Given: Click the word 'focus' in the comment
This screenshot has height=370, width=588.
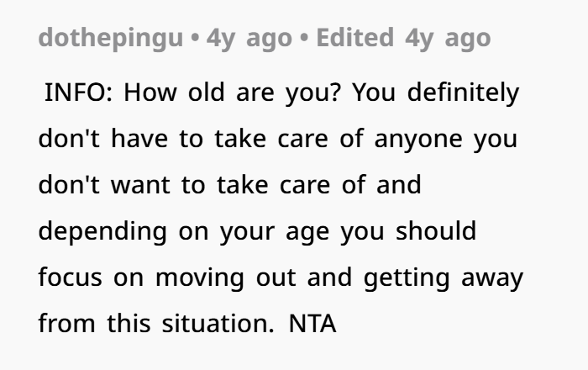Looking at the screenshot, I should tap(68, 277).
